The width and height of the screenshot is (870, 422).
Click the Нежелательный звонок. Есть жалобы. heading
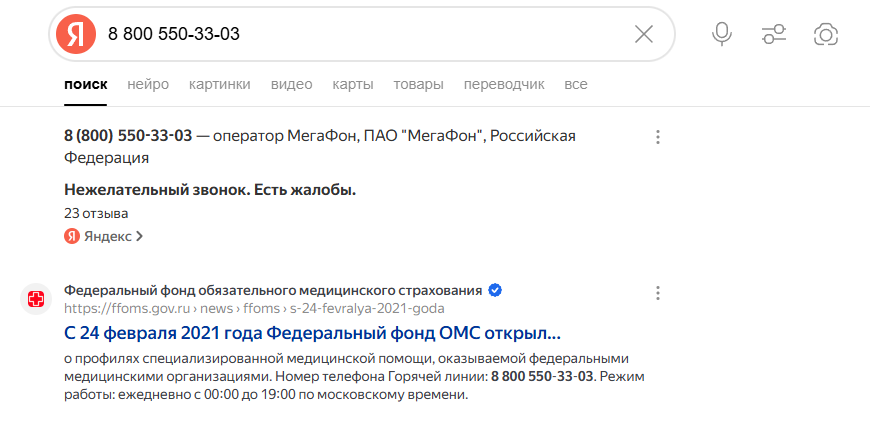(210, 190)
